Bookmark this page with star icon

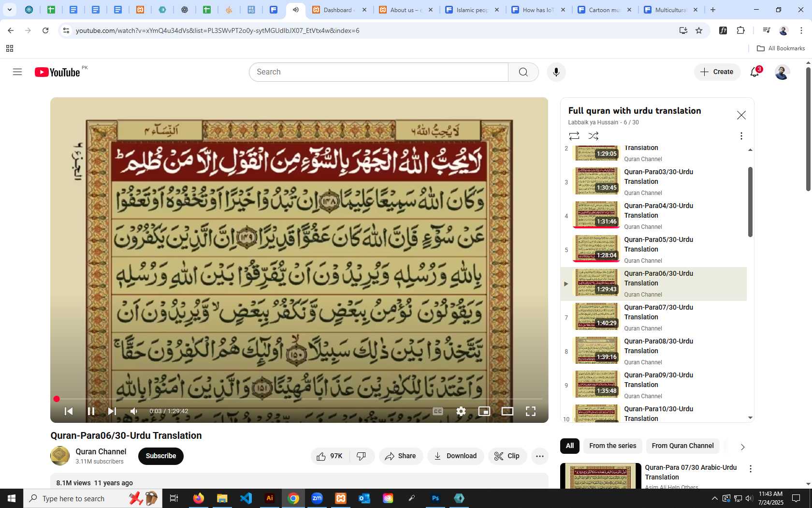pyautogui.click(x=699, y=30)
